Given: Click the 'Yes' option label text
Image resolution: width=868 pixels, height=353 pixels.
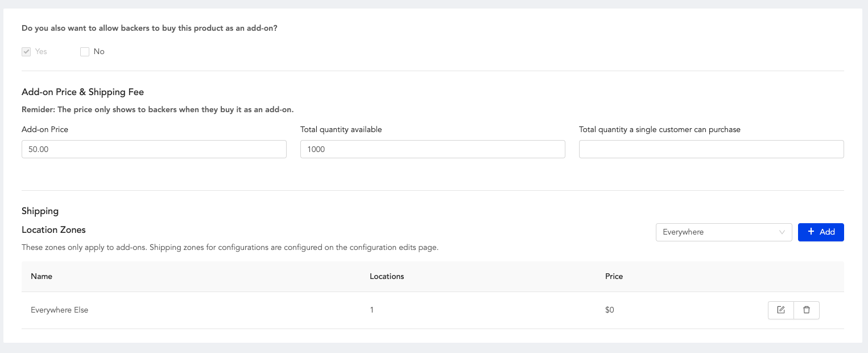Looking at the screenshot, I should tap(41, 52).
